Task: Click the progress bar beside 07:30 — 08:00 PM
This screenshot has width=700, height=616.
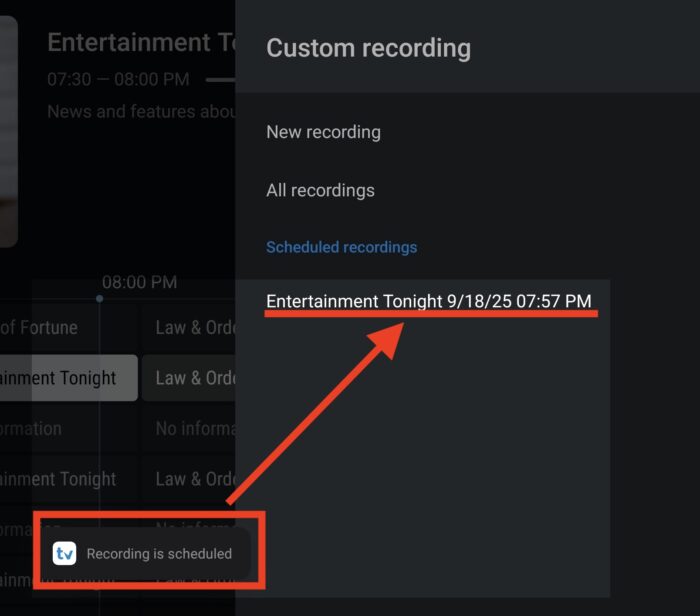Action: 220,79
